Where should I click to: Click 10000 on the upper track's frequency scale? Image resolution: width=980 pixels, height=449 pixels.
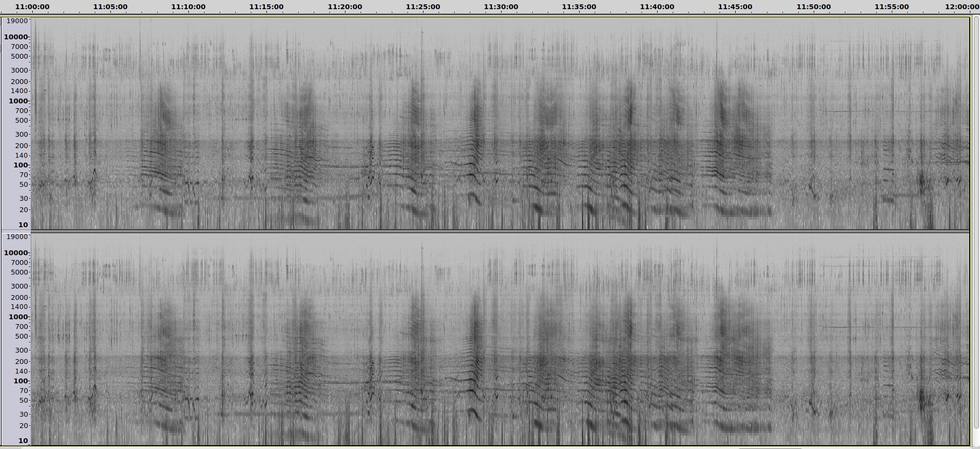[x=16, y=37]
